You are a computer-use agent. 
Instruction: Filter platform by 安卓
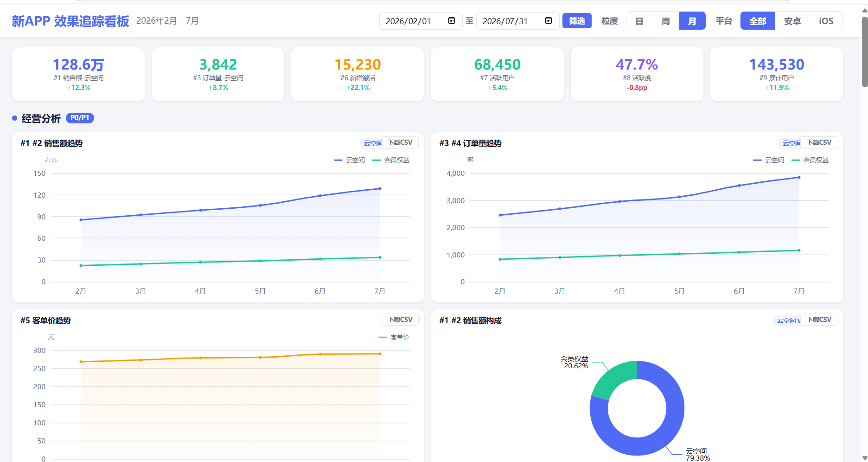coord(792,21)
